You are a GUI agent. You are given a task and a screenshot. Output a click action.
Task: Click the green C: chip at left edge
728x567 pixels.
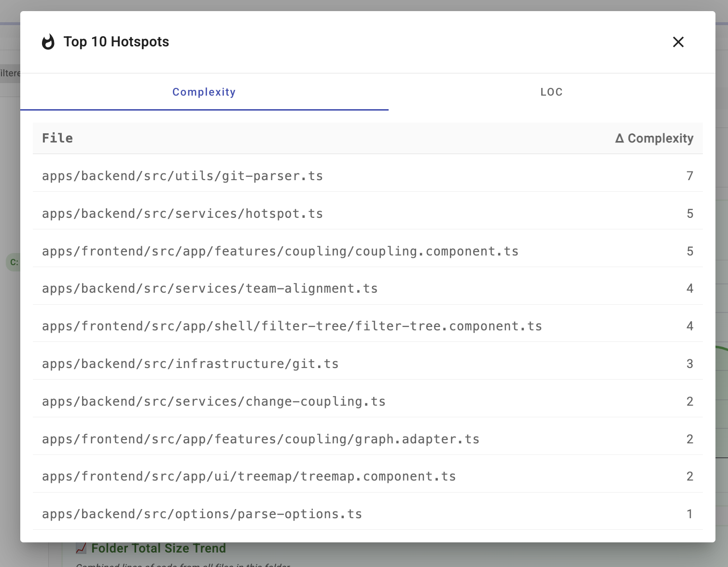coord(13,262)
